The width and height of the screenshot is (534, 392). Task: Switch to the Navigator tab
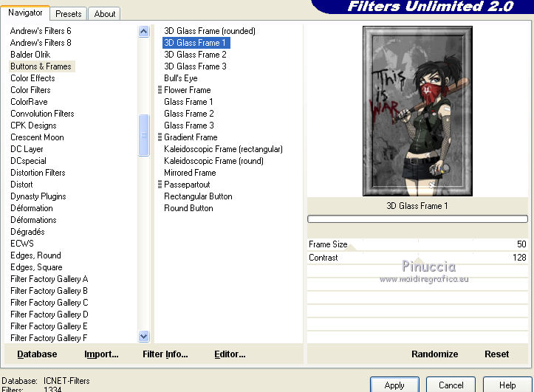coord(25,13)
